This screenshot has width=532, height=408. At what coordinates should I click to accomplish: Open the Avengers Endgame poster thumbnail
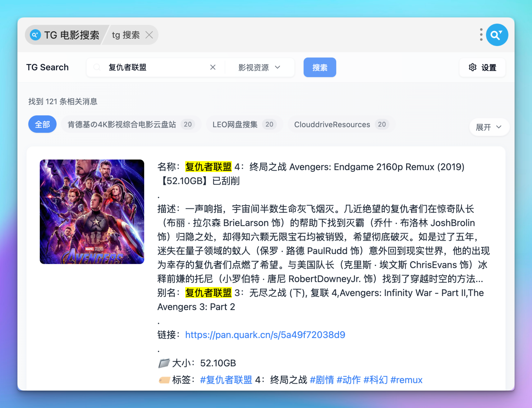[92, 212]
